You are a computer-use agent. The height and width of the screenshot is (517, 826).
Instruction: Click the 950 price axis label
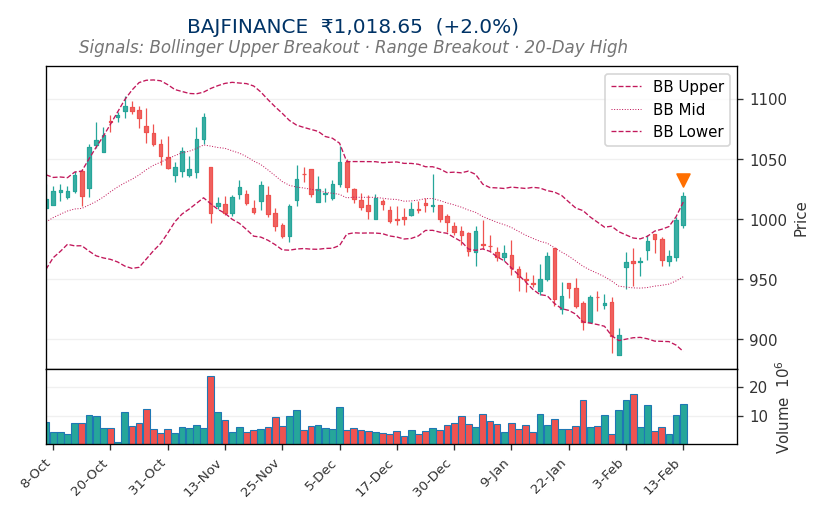click(763, 280)
